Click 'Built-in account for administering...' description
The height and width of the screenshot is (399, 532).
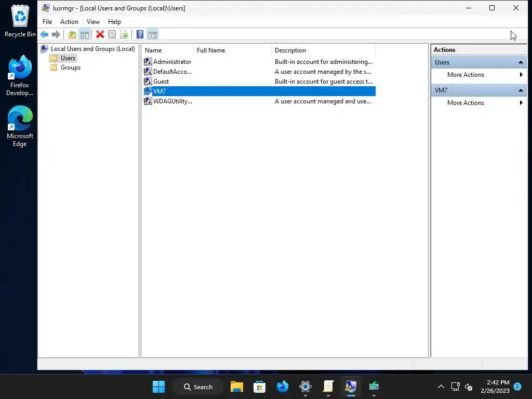tap(323, 62)
